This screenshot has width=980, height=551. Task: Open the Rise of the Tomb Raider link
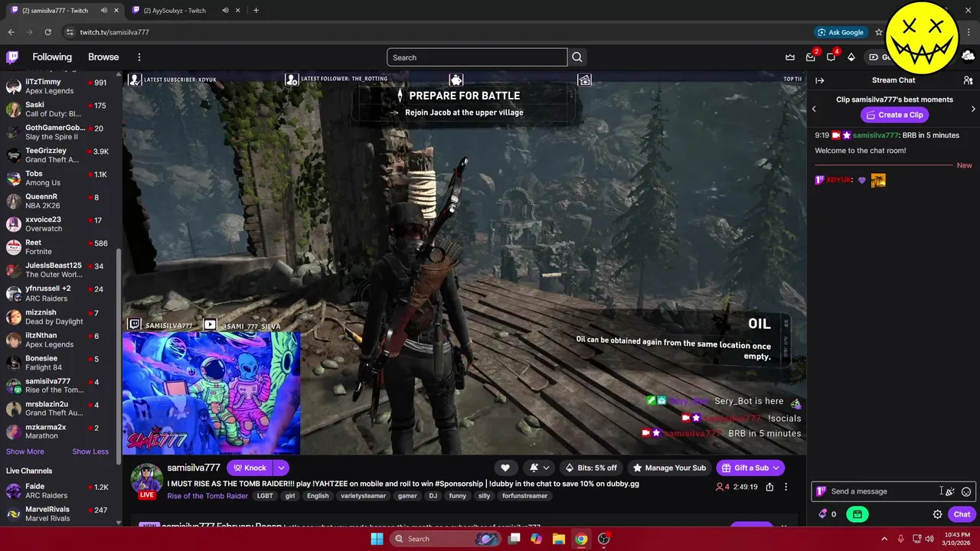pyautogui.click(x=207, y=496)
